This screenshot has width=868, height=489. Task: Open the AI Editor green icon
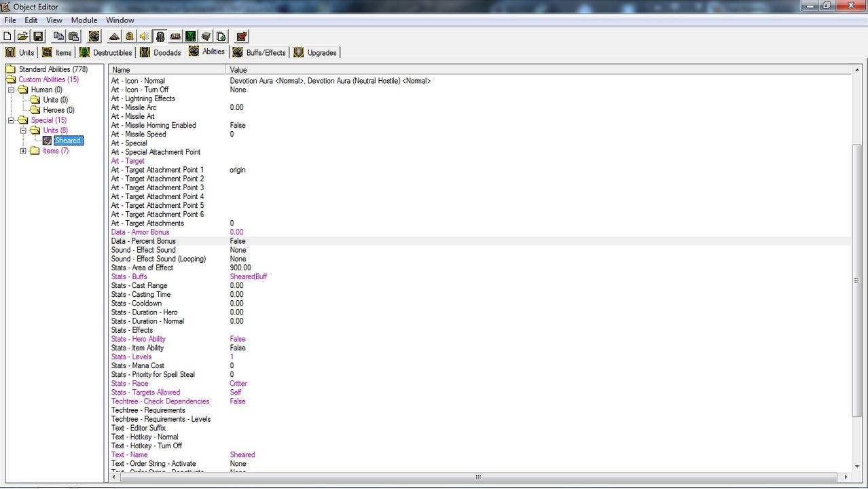[191, 36]
